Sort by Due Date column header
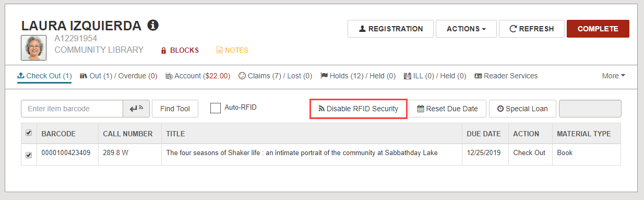The height and width of the screenshot is (200, 644). coord(483,134)
